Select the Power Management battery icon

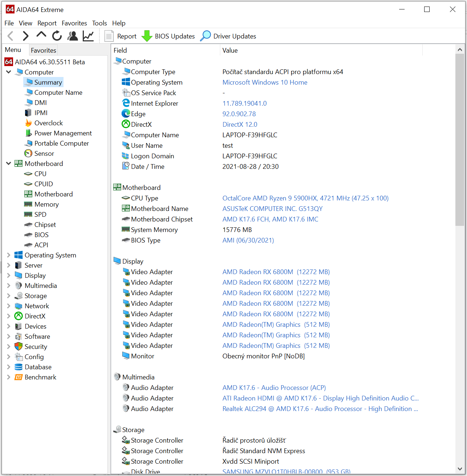[28, 133]
